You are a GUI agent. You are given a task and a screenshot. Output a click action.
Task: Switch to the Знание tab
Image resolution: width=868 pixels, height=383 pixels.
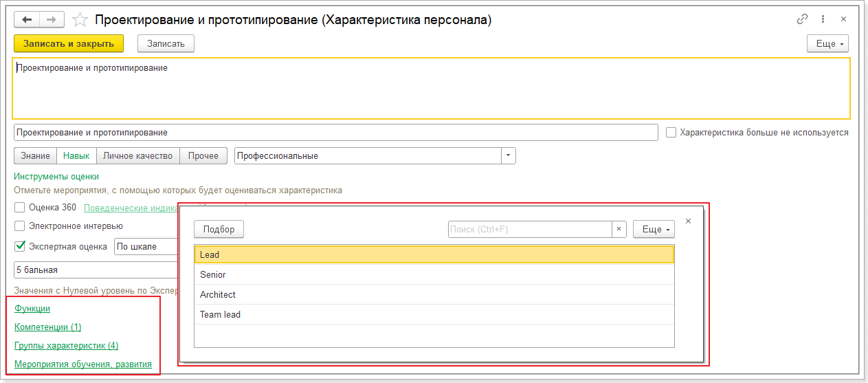click(35, 156)
